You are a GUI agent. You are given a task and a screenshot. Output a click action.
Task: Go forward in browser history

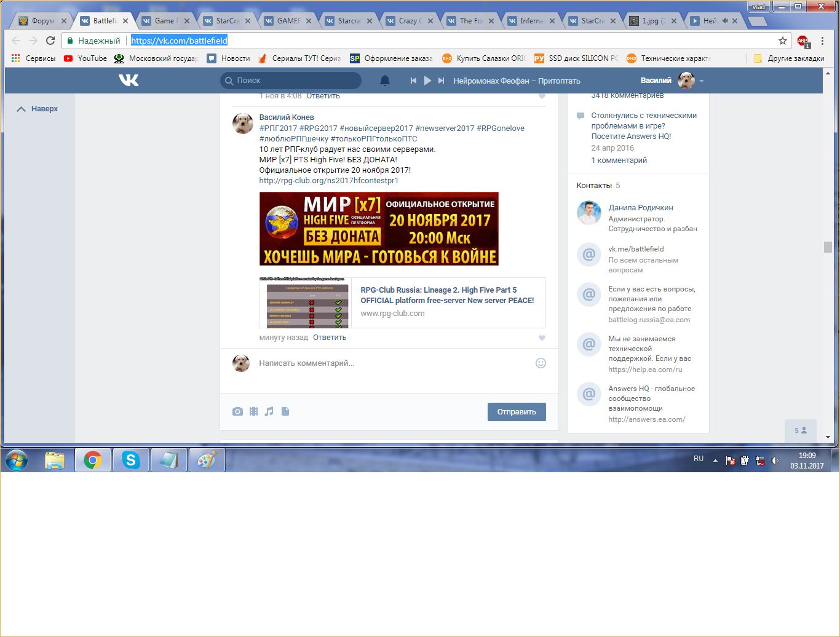click(x=33, y=41)
